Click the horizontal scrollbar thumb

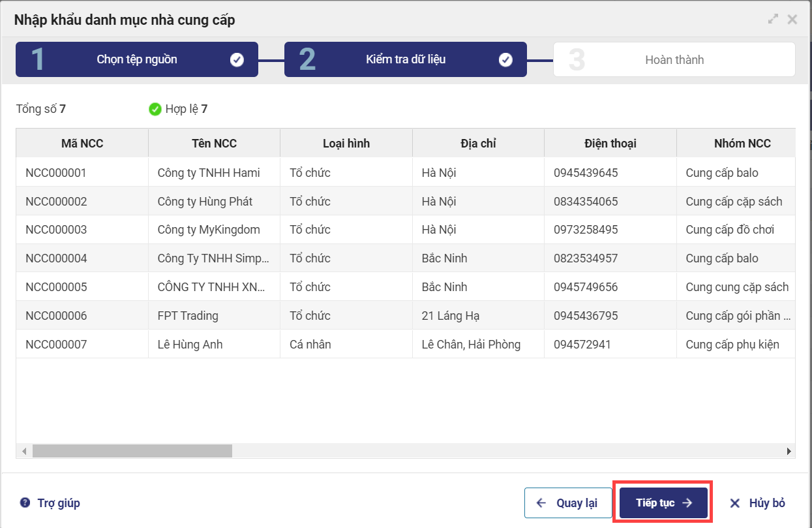132,451
